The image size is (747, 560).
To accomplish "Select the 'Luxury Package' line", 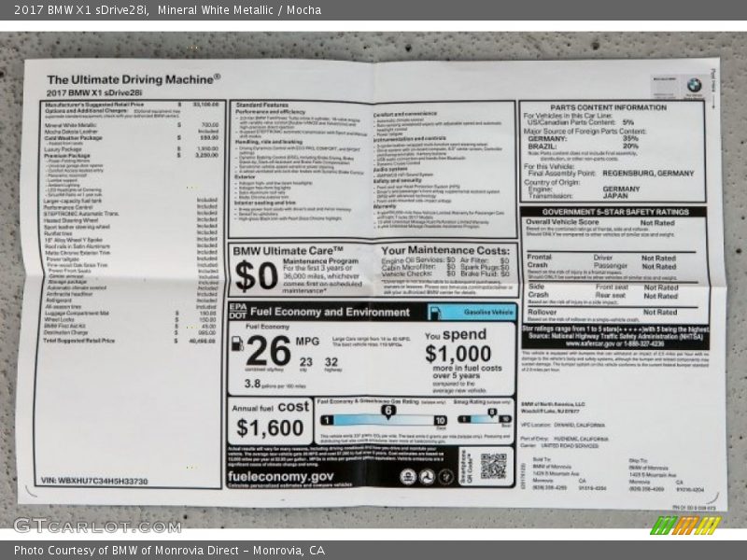I will (63, 149).
